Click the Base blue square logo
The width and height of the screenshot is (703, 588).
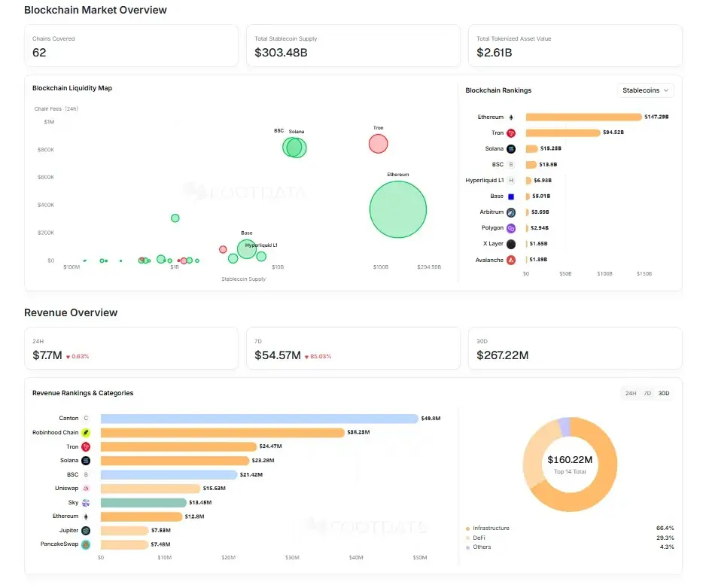tap(510, 197)
